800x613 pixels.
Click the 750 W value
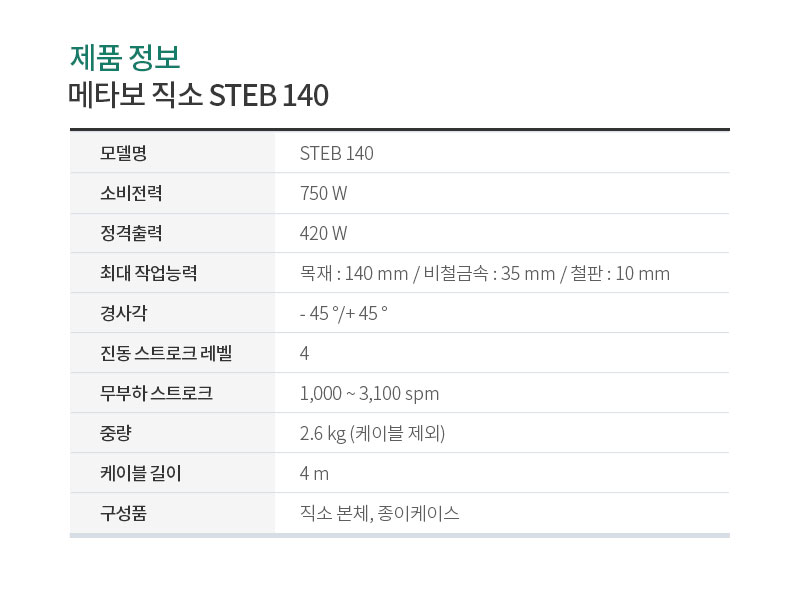coord(323,193)
